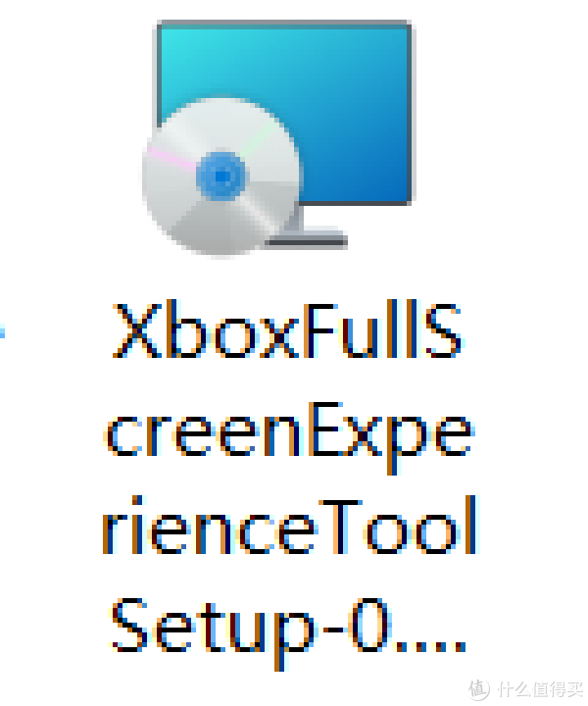Click the truncation ellipsis after Setup-0

point(429,645)
